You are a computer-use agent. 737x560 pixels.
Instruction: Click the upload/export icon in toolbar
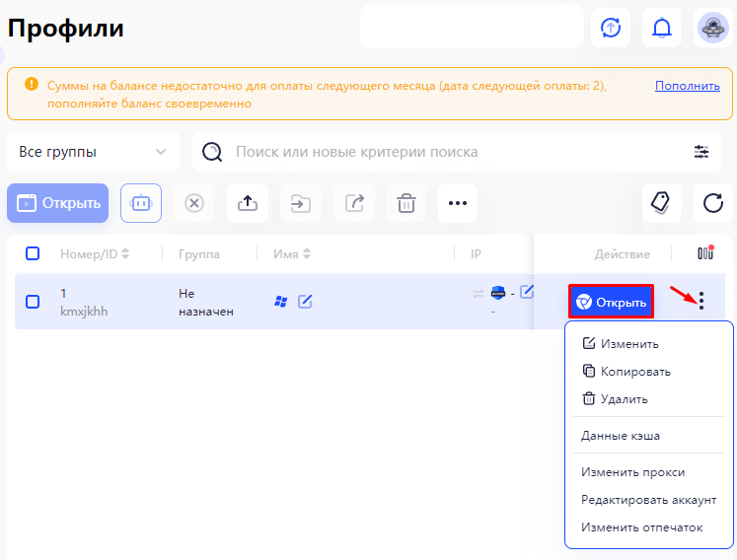coord(248,203)
